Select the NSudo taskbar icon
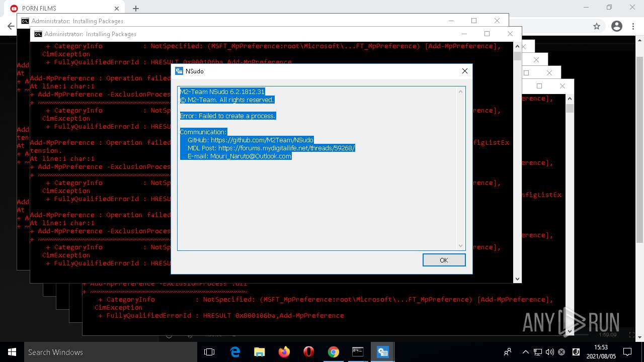Screen dimensions: 644x362 click(382, 352)
